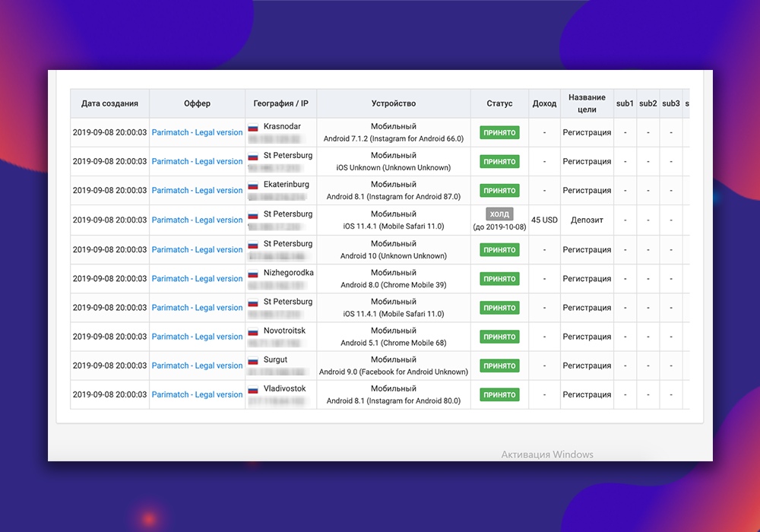This screenshot has width=760, height=532.
Task: Click the iOS Unknown (Unknown Unknown) device text
Action: pyautogui.click(x=394, y=168)
